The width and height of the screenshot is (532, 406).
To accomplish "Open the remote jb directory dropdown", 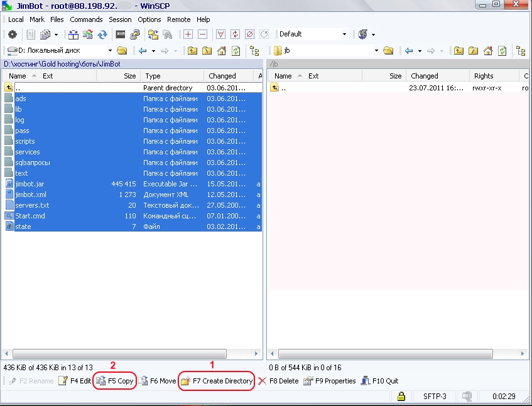I will pyautogui.click(x=376, y=50).
